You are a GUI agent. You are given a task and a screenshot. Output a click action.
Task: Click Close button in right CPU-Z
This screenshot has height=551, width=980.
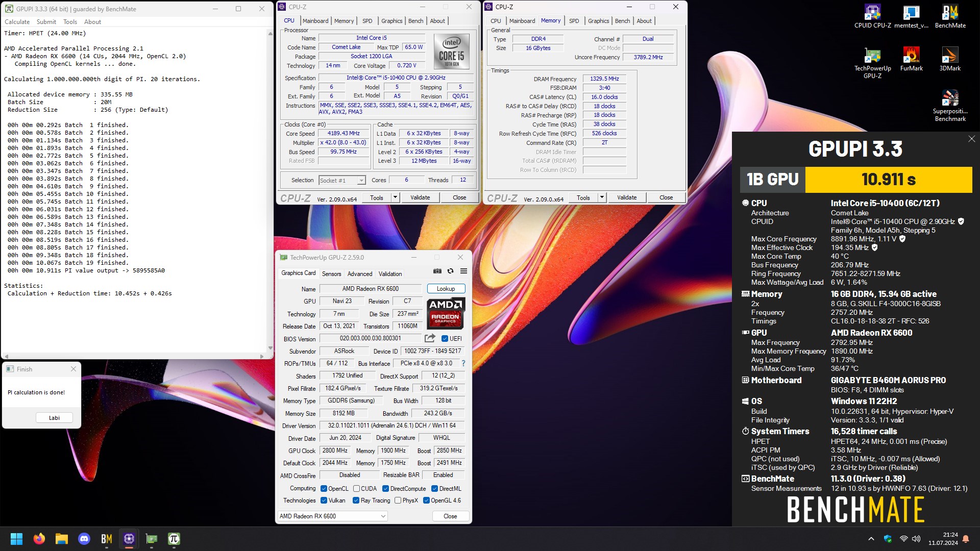tap(666, 197)
